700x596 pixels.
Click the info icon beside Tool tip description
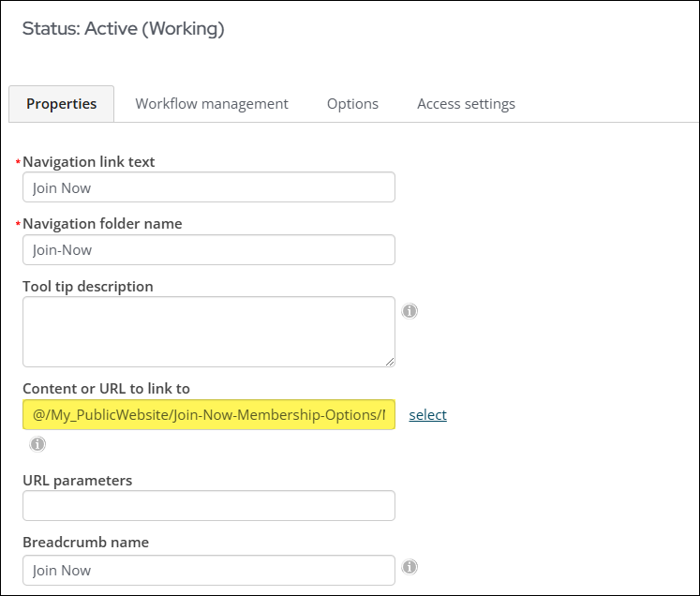410,311
